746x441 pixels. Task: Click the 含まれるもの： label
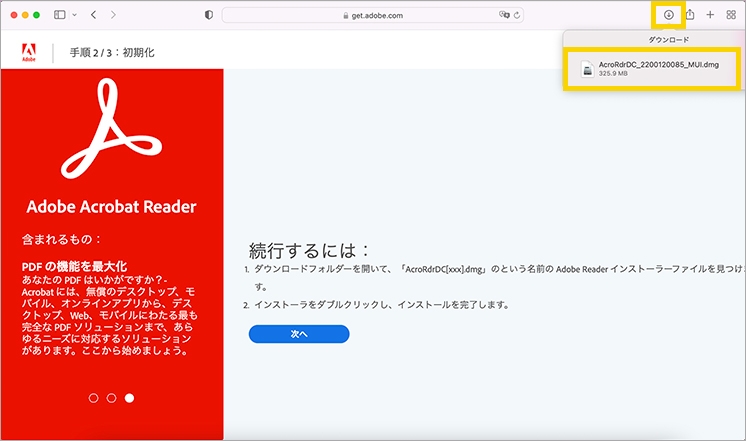[62, 239]
